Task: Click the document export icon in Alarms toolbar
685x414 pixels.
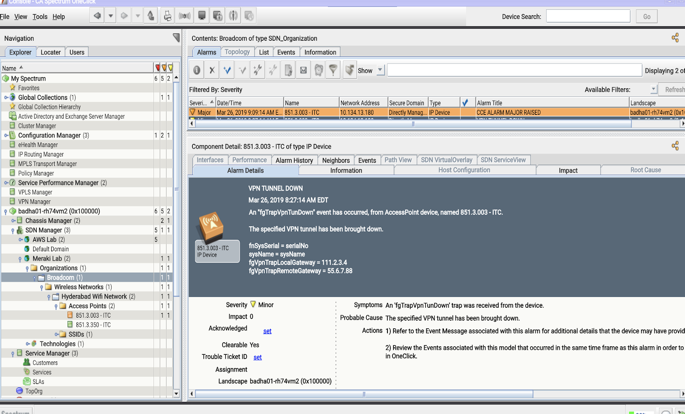Action: click(x=288, y=70)
